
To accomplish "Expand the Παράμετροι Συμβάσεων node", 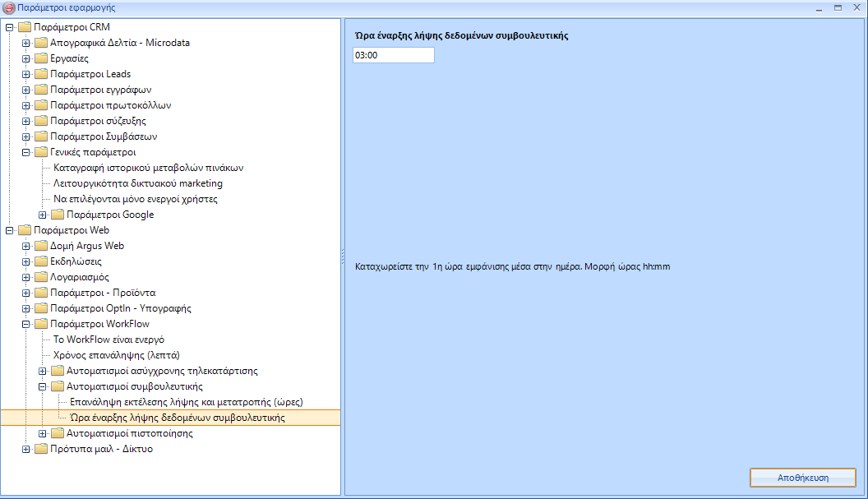I will click(26, 136).
